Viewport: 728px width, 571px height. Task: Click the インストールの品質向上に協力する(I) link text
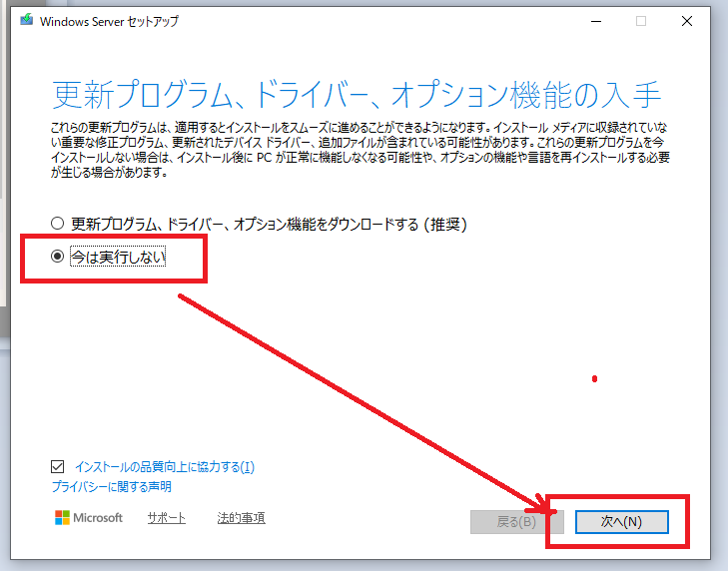(x=165, y=466)
